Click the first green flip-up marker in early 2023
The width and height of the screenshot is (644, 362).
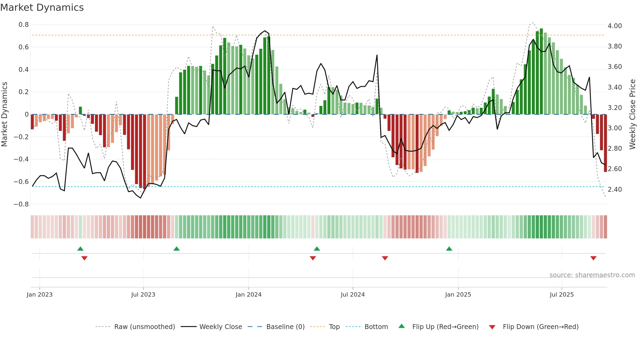[80, 249]
